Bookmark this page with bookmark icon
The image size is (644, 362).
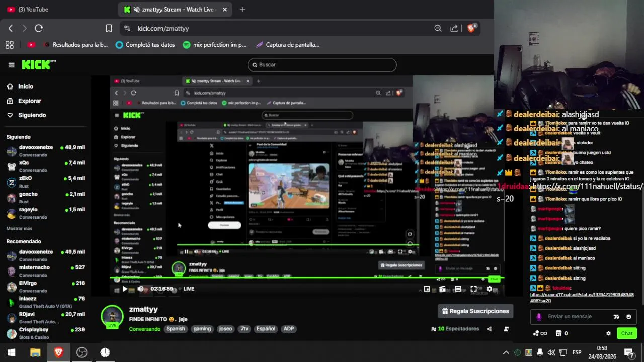(109, 28)
